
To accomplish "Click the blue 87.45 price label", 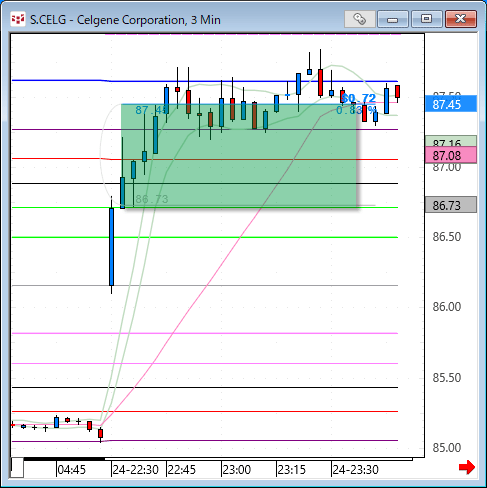I will pos(451,104).
